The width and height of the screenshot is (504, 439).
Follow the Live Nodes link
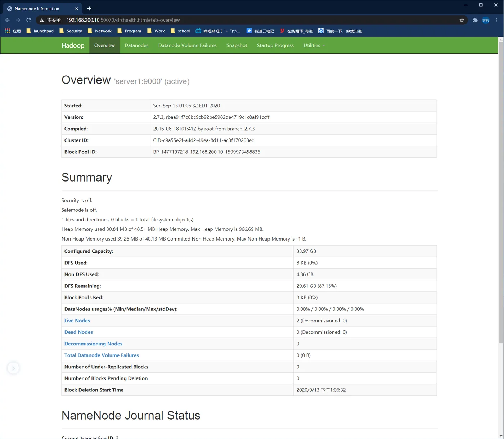tap(77, 321)
